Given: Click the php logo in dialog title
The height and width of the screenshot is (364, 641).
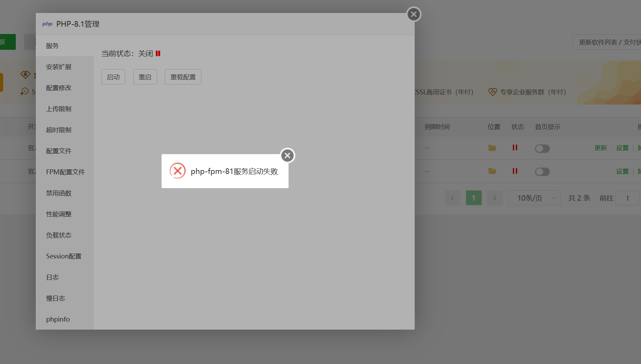Looking at the screenshot, I should click(47, 24).
